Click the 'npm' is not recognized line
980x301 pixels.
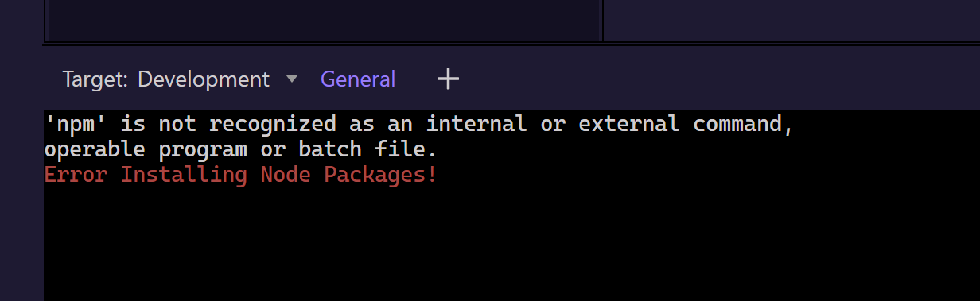(418, 125)
